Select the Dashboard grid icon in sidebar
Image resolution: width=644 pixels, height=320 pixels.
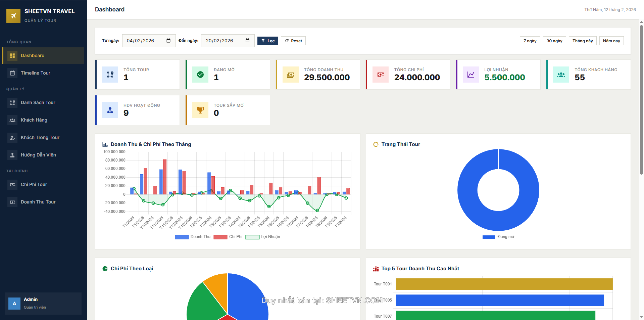coord(12,55)
